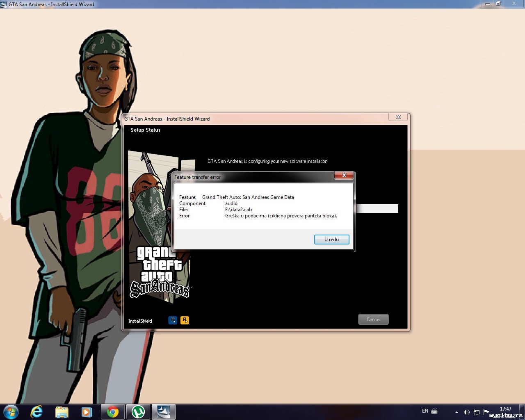525x420 pixels.
Task: Open the volume control in the tray
Action: (466, 412)
